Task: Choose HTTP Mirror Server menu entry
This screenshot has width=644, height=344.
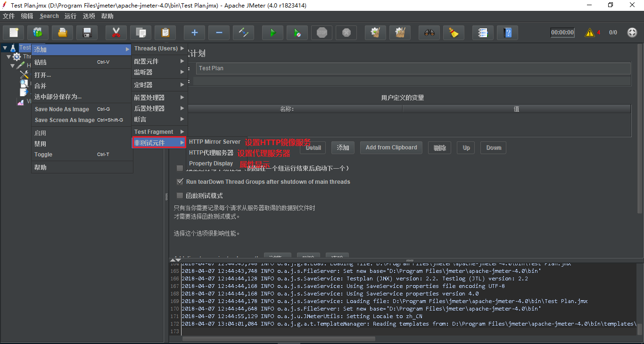Action: pos(215,142)
